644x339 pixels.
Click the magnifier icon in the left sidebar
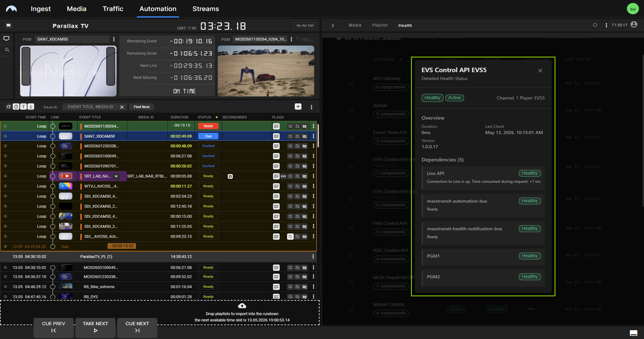point(7,50)
